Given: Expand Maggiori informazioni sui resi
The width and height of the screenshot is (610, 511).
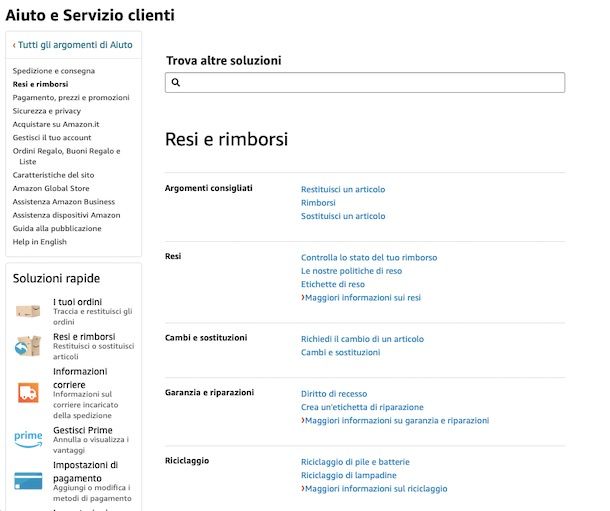Looking at the screenshot, I should [361, 298].
